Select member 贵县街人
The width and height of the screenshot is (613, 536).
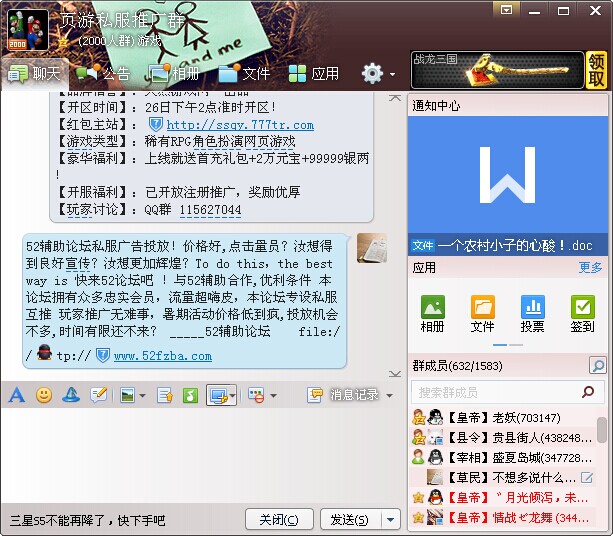[504, 438]
